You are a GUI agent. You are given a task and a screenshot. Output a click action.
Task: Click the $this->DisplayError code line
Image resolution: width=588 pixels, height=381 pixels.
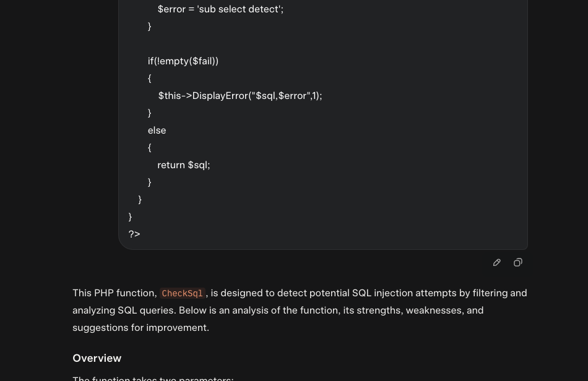pos(240,96)
